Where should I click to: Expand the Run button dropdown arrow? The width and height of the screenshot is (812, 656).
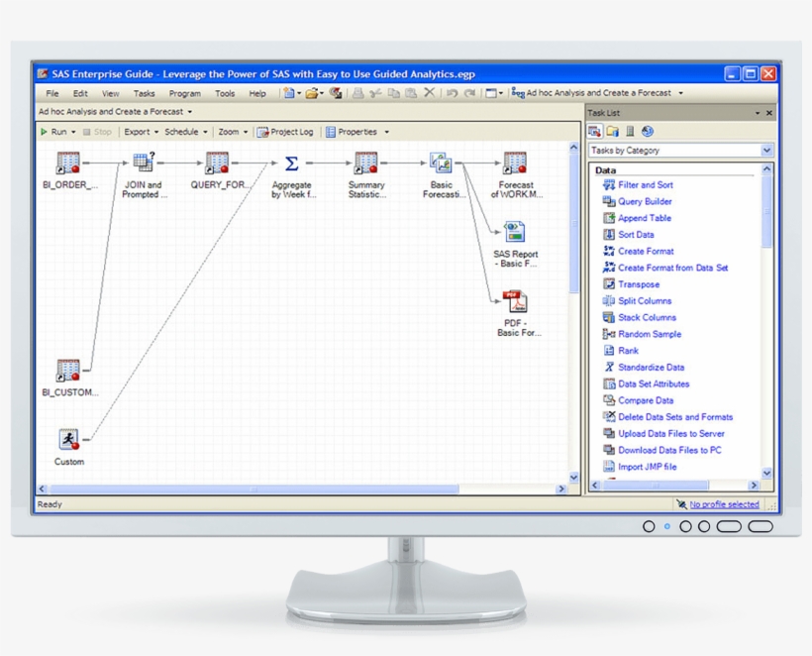click(x=72, y=131)
